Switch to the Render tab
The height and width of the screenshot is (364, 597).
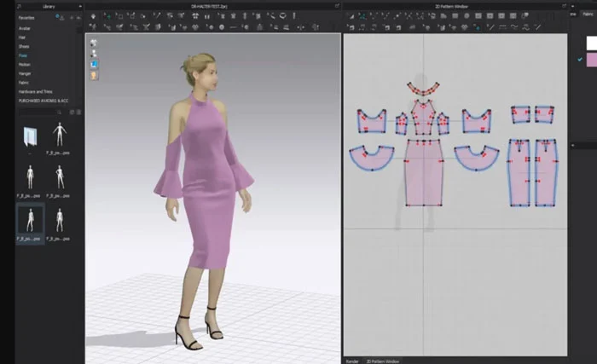point(352,361)
